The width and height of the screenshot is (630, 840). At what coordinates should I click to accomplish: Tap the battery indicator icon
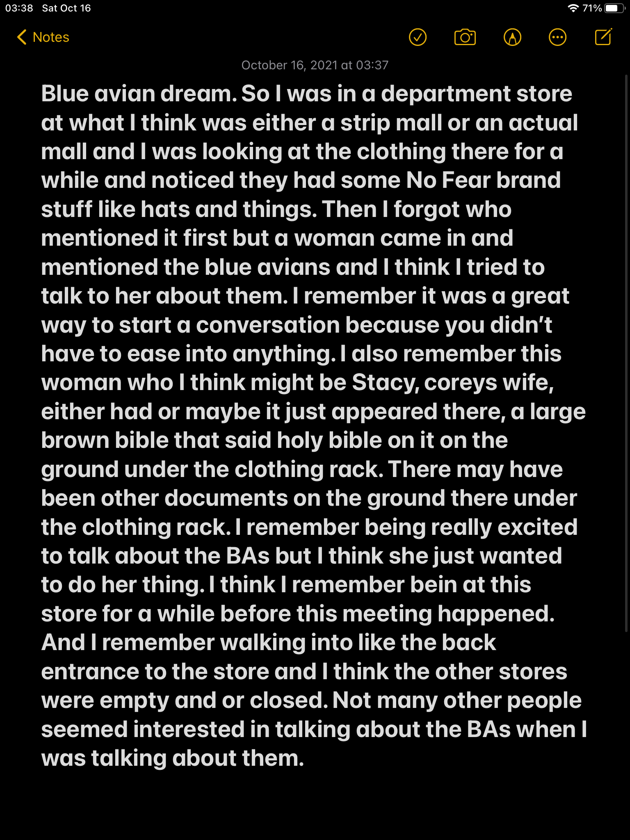614,8
